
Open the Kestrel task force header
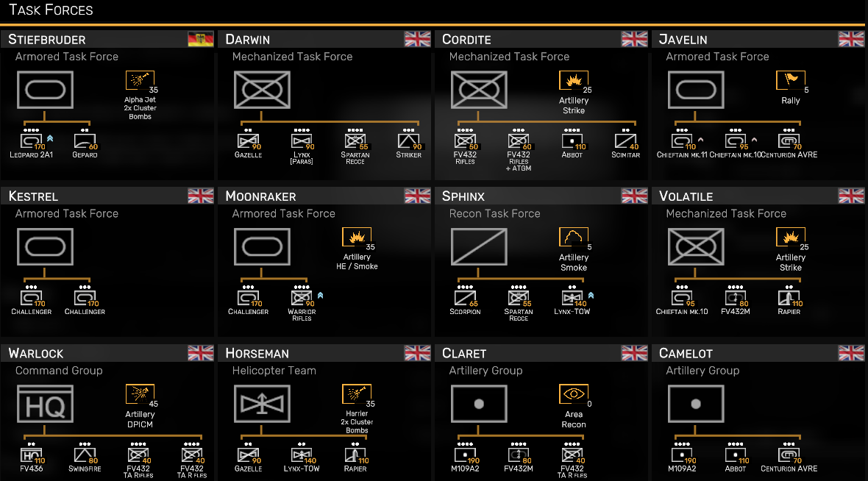108,196
